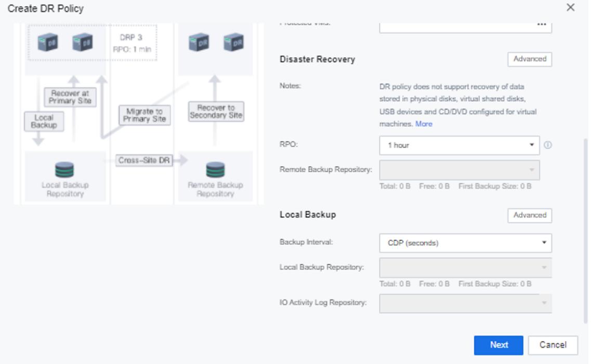Click the Recover at Primary Site label
The image size is (591, 364).
tap(70, 97)
